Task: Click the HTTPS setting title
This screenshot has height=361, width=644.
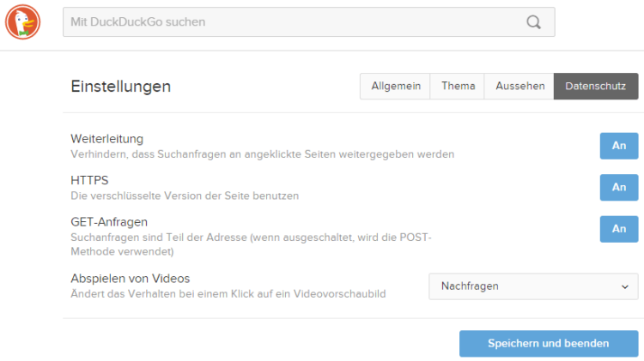Action: tap(89, 180)
